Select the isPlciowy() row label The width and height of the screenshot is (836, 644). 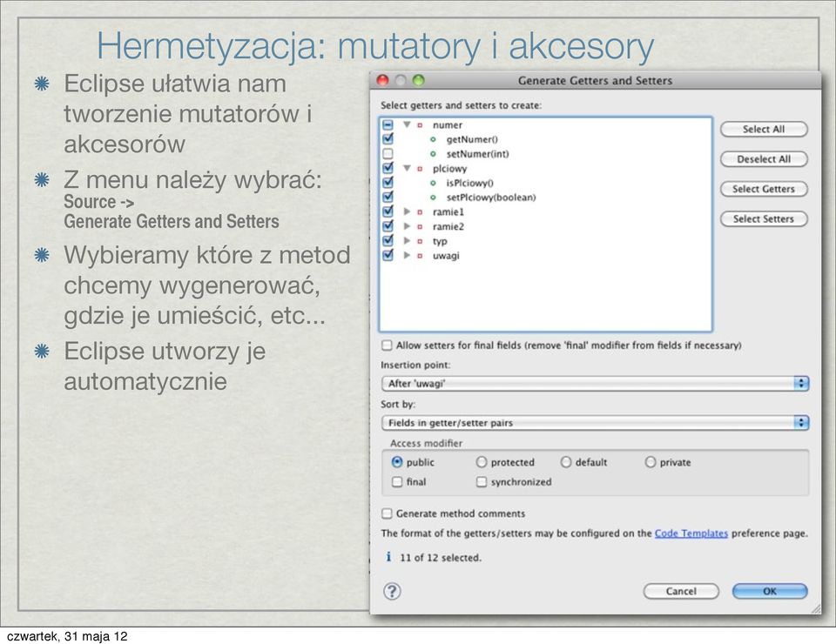tap(469, 184)
